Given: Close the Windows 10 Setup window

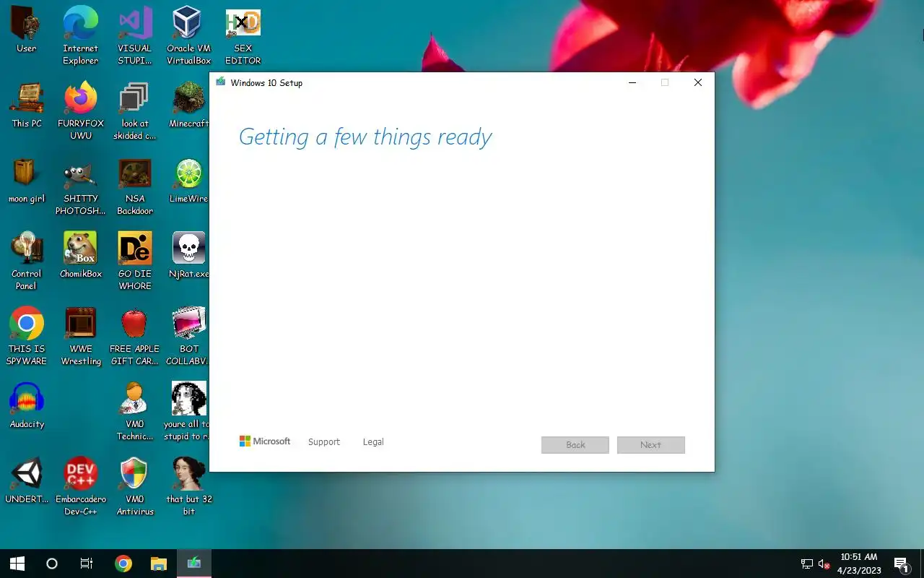Looking at the screenshot, I should coord(697,82).
